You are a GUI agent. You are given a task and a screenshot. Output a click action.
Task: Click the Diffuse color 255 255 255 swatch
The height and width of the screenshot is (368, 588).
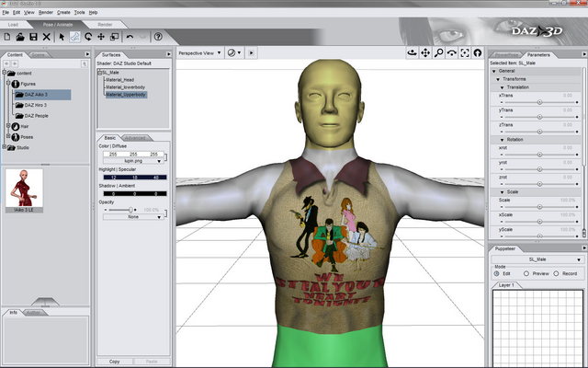pyautogui.click(x=134, y=154)
